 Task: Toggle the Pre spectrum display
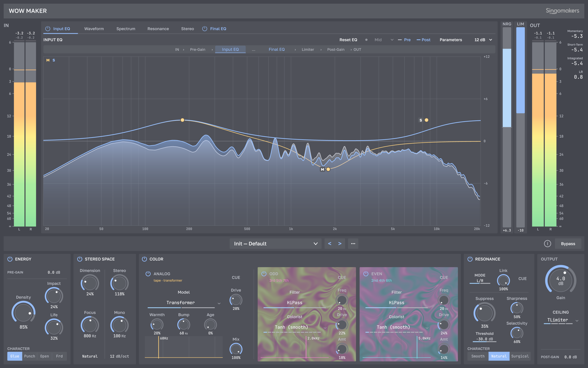tap(404, 40)
